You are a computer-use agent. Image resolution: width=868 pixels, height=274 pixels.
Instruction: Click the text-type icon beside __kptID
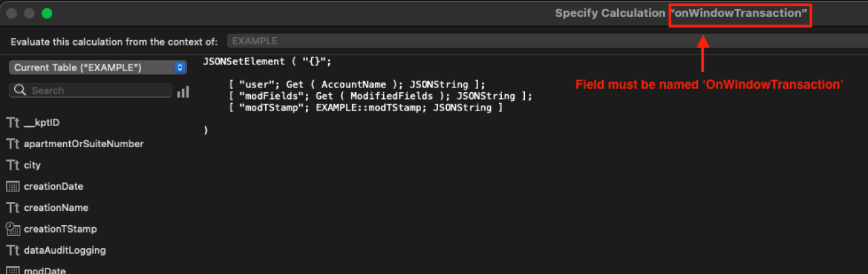tap(13, 123)
